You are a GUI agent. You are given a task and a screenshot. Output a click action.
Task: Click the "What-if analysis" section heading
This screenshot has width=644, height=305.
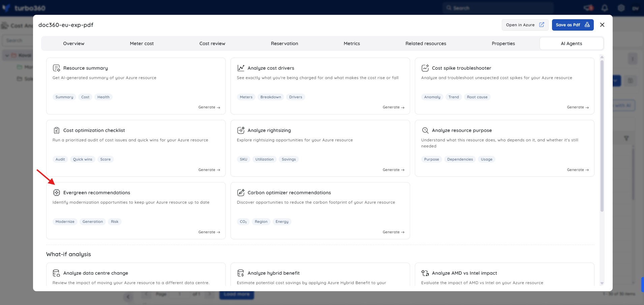click(x=68, y=254)
